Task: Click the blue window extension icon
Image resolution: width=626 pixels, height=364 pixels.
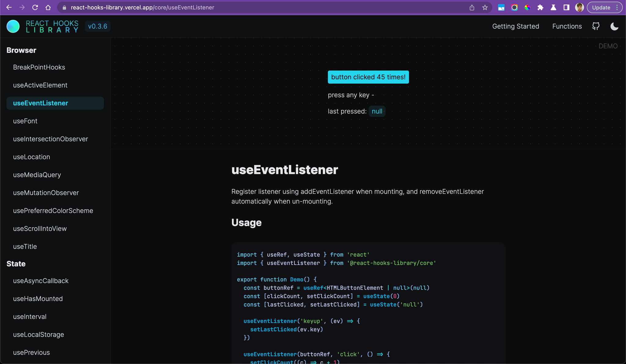Action: point(501,7)
